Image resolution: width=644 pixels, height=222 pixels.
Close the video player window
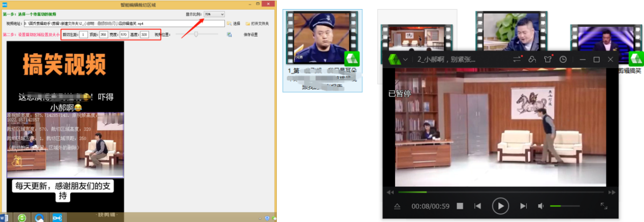tap(610, 60)
